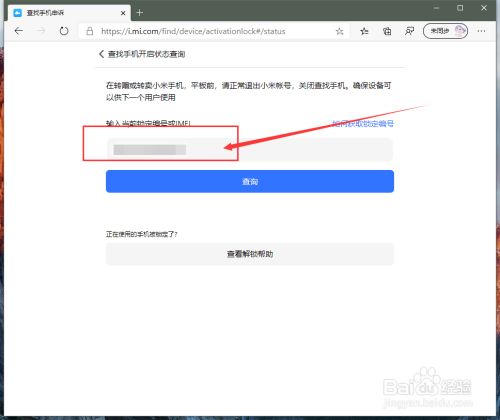Open the collections icon in toolbar
Screen dimensions: 500x420
pos(387,31)
